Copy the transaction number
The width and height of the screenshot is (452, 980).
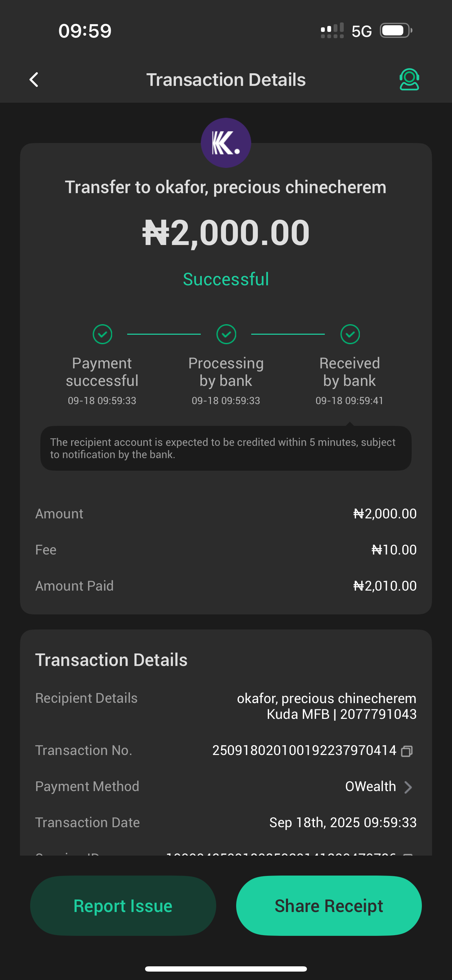407,751
